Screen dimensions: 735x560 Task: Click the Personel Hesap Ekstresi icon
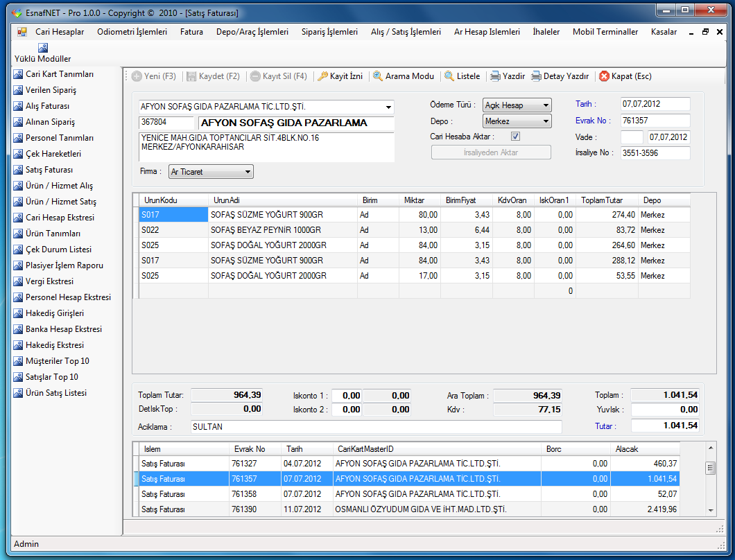pos(18,297)
